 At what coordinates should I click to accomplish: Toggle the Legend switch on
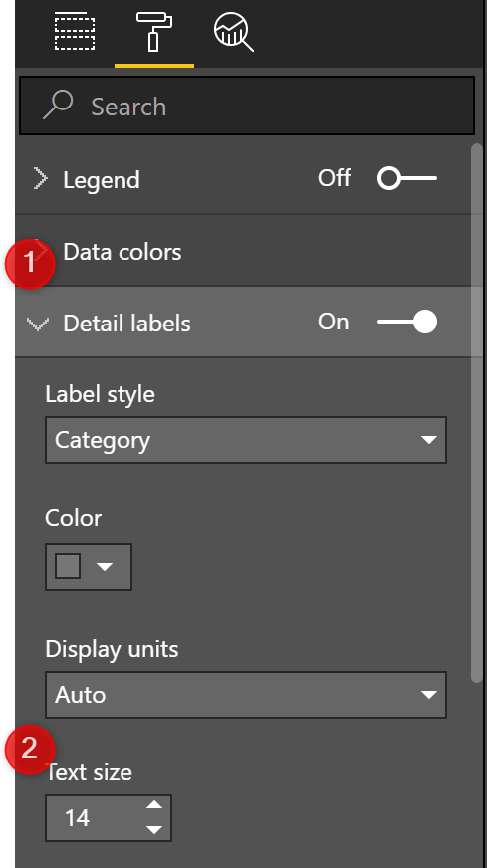point(407,179)
